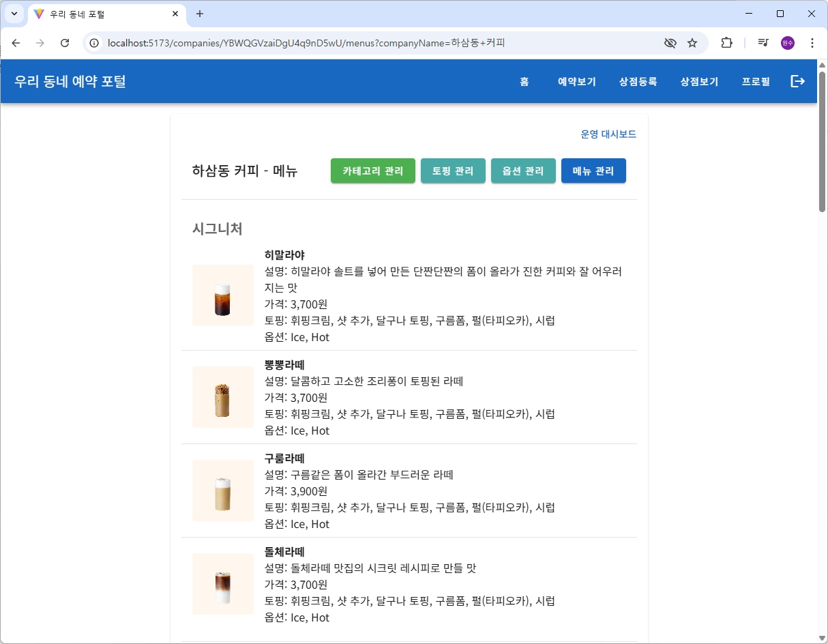Viewport: 828px width, 644px height.
Task: Open 프로필 in the navigation bar
Action: click(x=756, y=81)
